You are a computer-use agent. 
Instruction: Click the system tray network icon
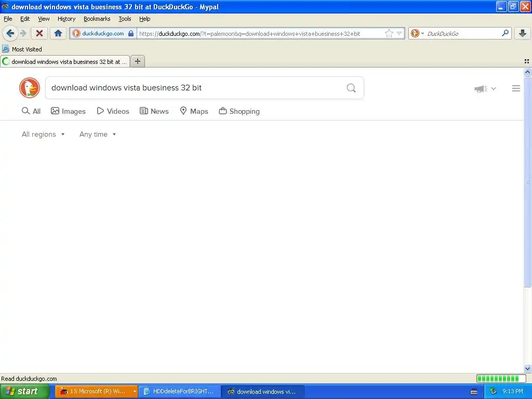[493, 392]
